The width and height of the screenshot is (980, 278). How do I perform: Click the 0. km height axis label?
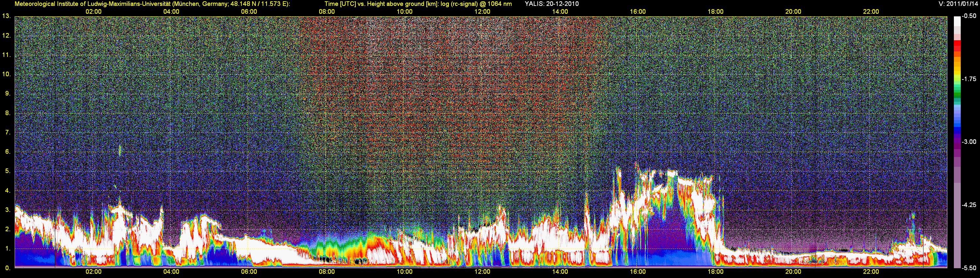(8, 268)
